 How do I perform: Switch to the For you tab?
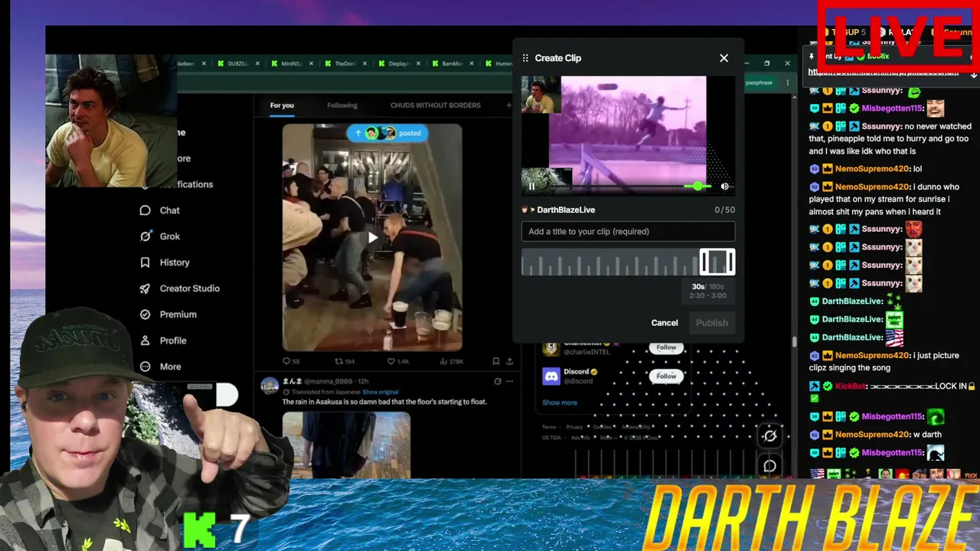point(282,106)
